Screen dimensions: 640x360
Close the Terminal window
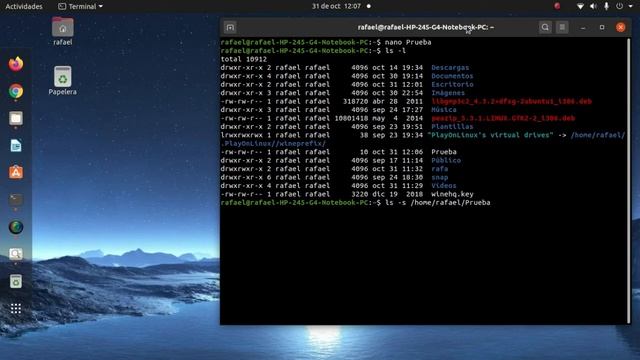click(620, 27)
